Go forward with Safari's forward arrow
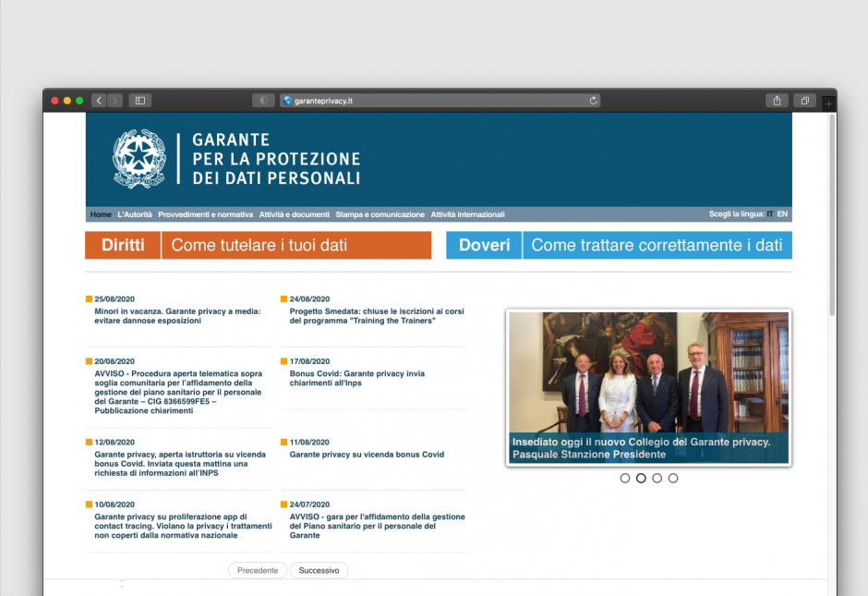The width and height of the screenshot is (868, 596). [x=115, y=100]
